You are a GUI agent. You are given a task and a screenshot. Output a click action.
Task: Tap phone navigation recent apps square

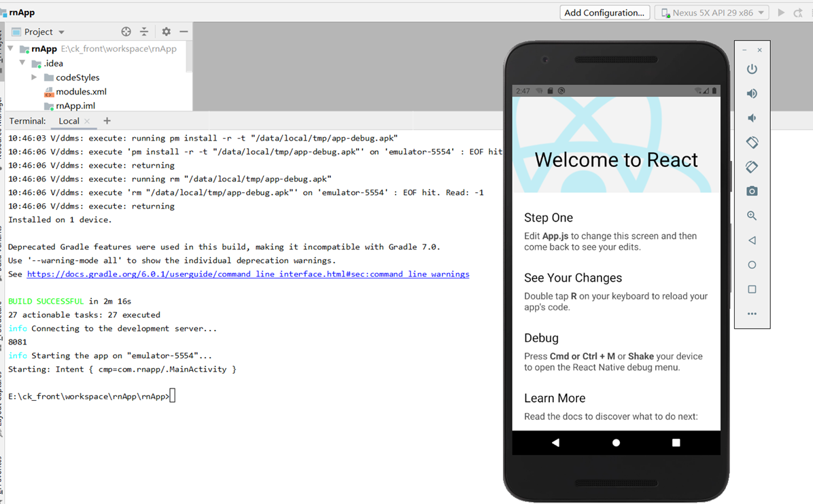676,442
